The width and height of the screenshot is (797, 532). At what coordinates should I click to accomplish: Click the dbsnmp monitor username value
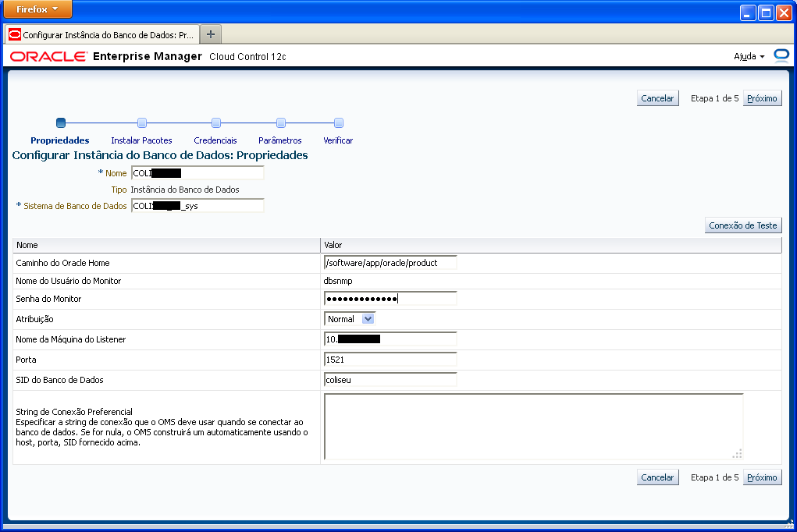tap(338, 281)
